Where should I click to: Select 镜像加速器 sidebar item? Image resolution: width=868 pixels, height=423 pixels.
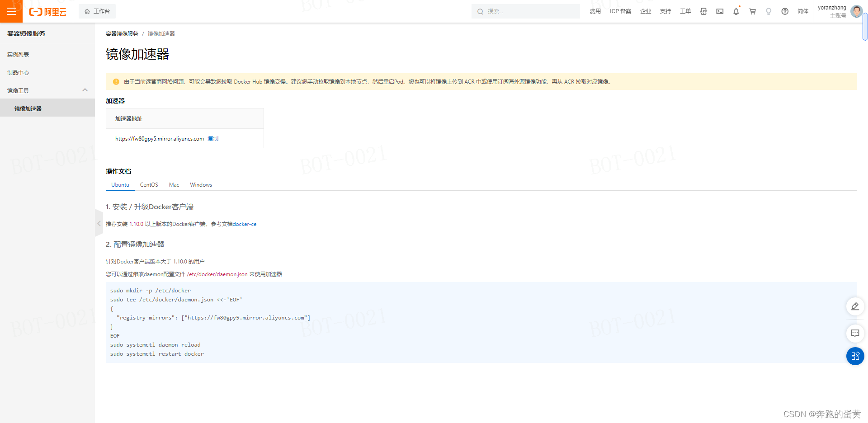(47, 108)
